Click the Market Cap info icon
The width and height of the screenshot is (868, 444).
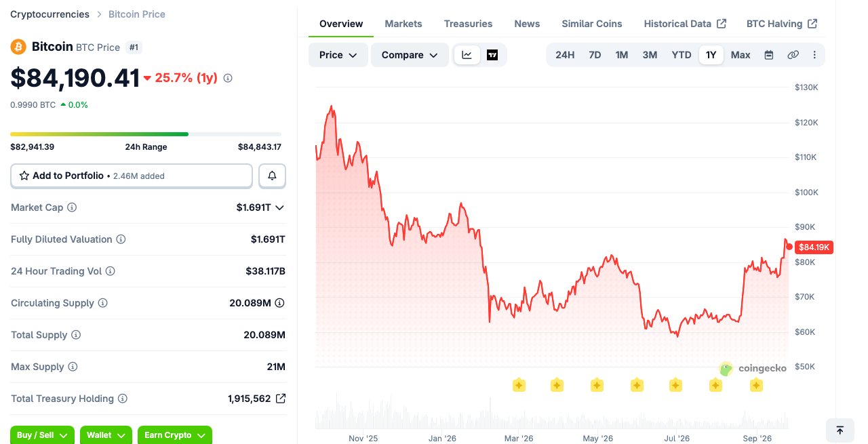pos(72,207)
